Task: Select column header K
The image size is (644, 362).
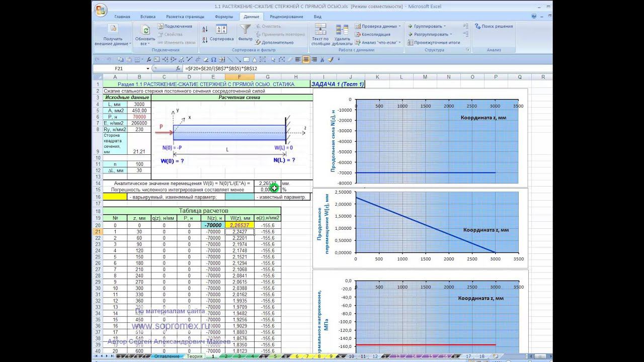Action: tap(378, 77)
